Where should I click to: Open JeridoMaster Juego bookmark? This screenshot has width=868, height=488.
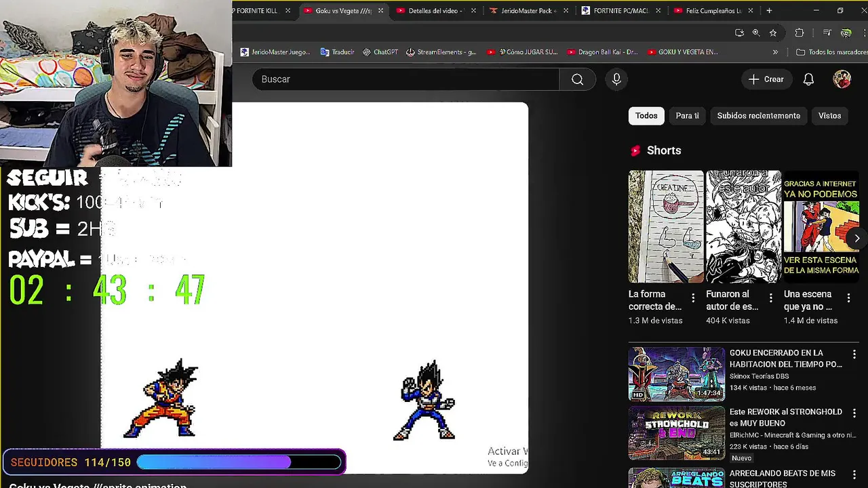tap(275, 52)
